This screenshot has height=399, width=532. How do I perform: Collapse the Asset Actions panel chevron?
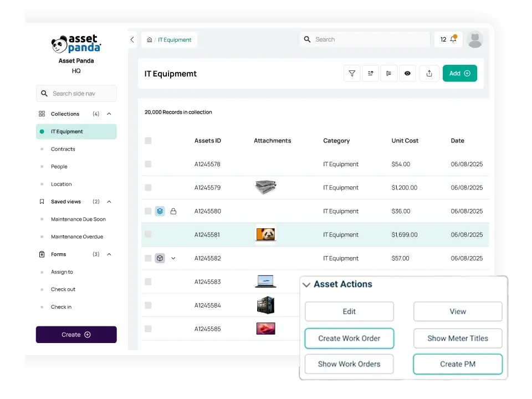[306, 285]
